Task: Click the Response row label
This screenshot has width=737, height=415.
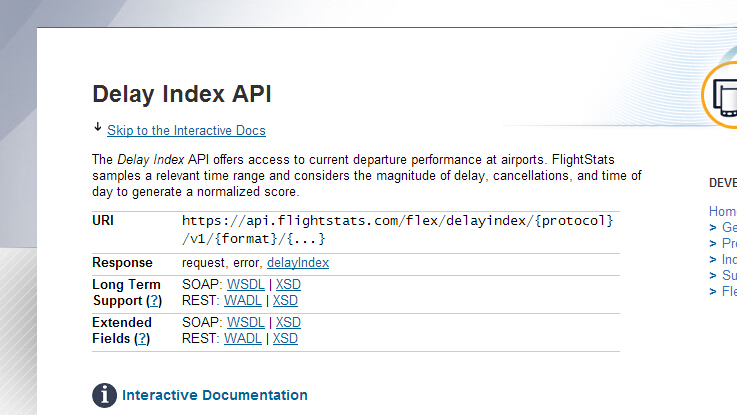Action: [122, 262]
